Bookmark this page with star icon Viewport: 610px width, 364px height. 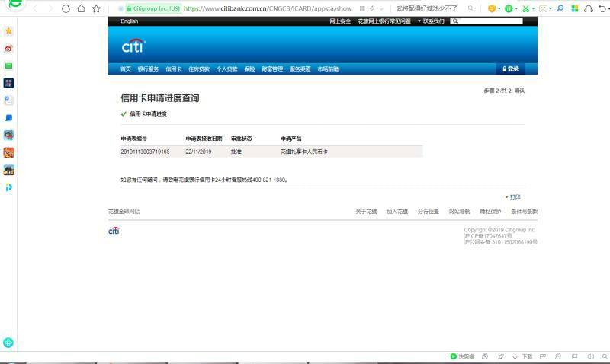[x=96, y=8]
